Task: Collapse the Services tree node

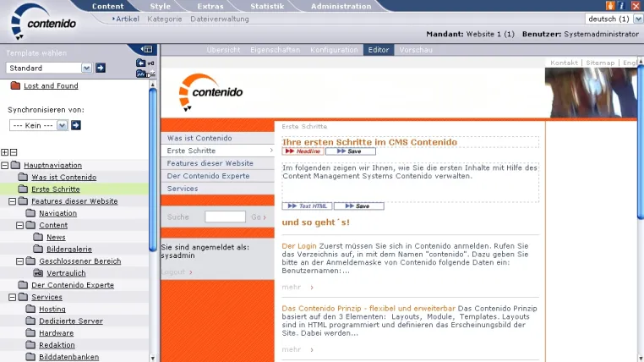Action: tap(13, 297)
